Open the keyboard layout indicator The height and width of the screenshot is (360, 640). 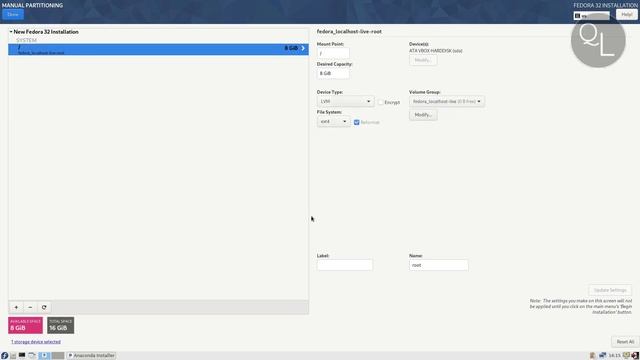591,16
